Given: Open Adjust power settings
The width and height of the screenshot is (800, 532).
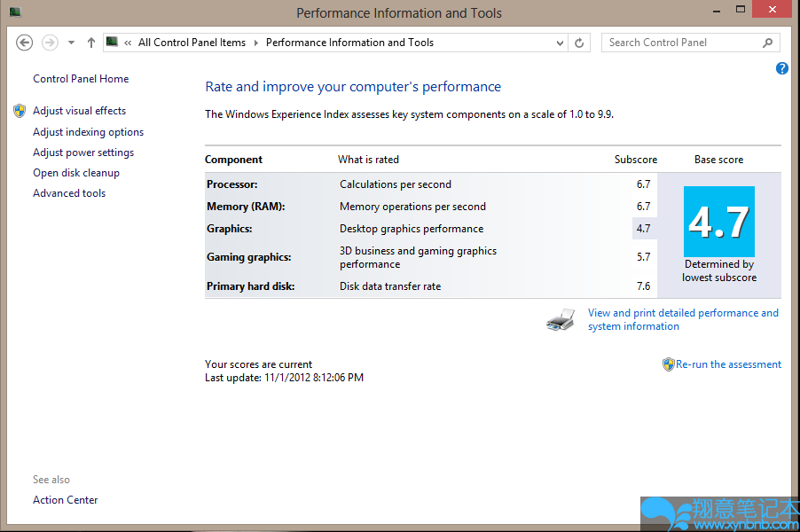Looking at the screenshot, I should click(x=83, y=153).
